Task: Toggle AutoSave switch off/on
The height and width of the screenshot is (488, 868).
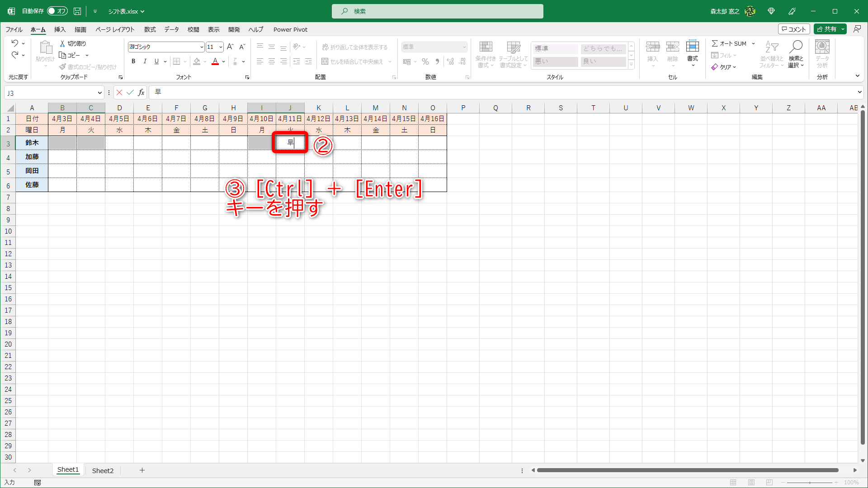Action: tap(57, 11)
